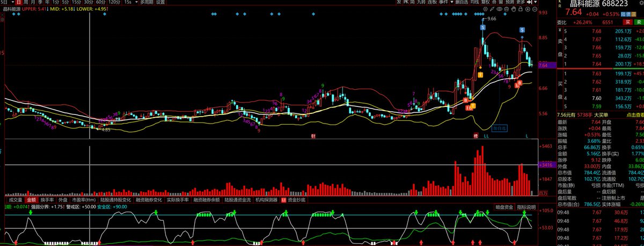The image size is (644, 246).
Task: Click the trash bin delete-drawings icon
Action: pyautogui.click(x=506, y=9)
